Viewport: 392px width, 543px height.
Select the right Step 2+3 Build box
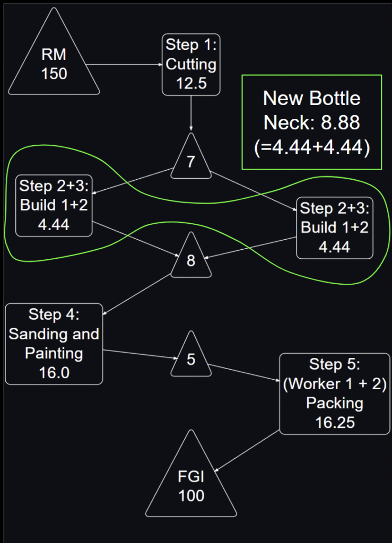coord(335,228)
